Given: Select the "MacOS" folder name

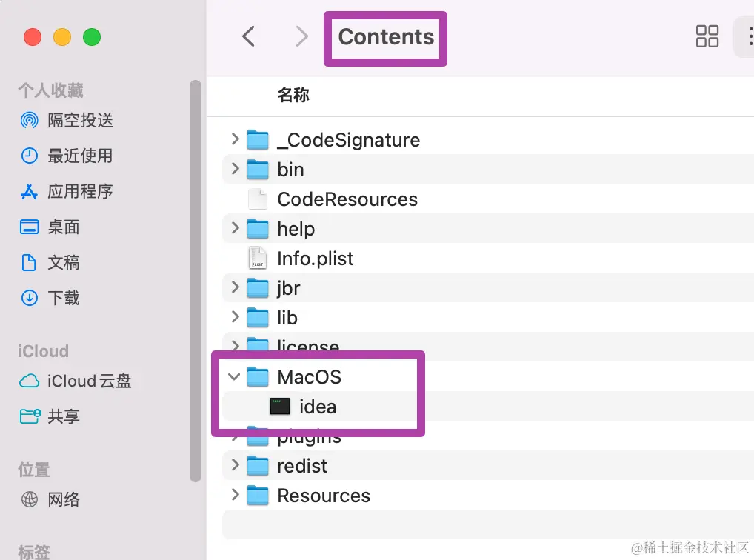Looking at the screenshot, I should coord(309,377).
